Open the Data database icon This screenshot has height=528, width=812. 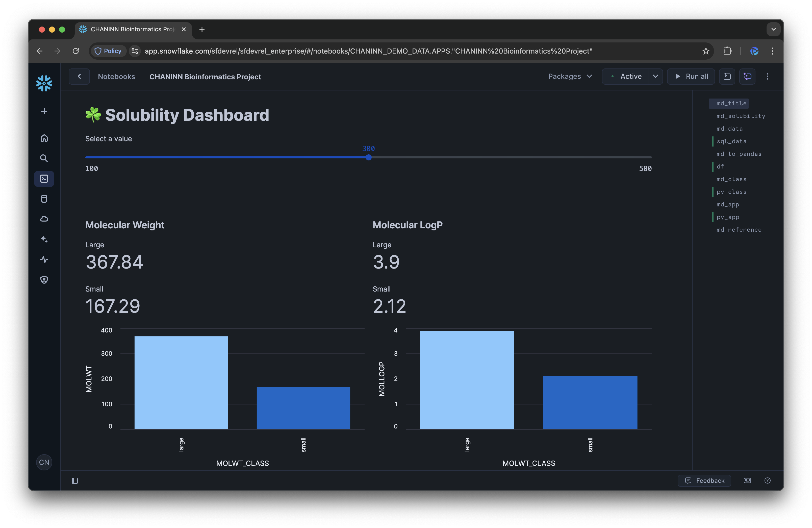click(44, 199)
